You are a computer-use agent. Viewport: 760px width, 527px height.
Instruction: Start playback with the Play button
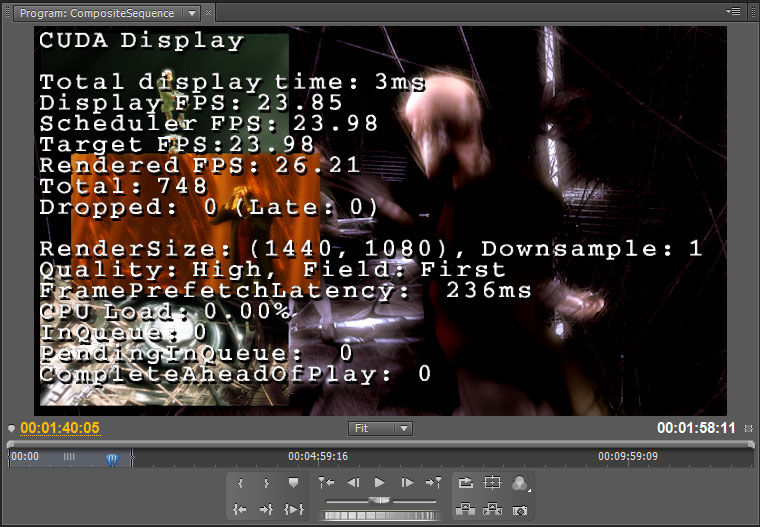pyautogui.click(x=380, y=482)
